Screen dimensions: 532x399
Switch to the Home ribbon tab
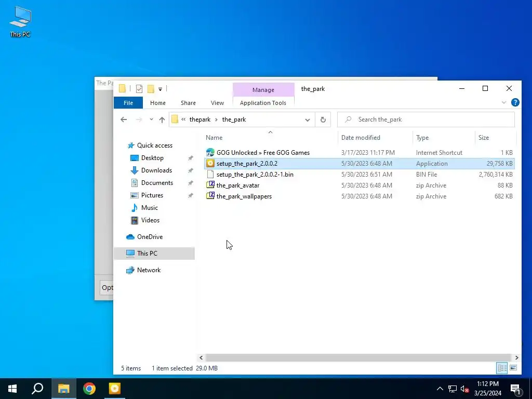(x=158, y=103)
